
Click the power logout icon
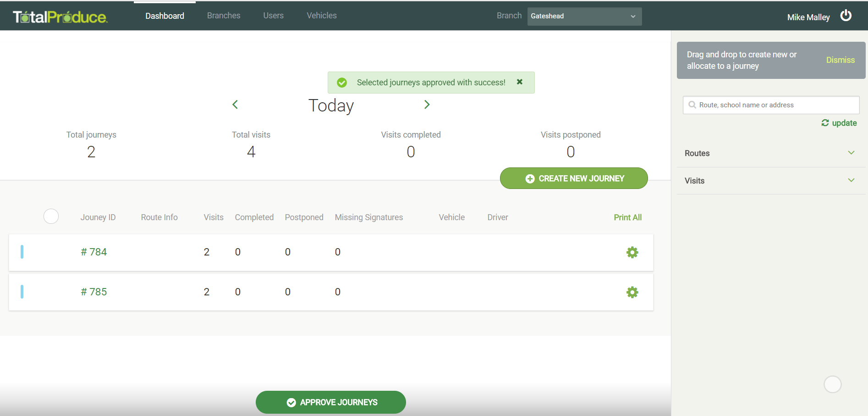[846, 16]
